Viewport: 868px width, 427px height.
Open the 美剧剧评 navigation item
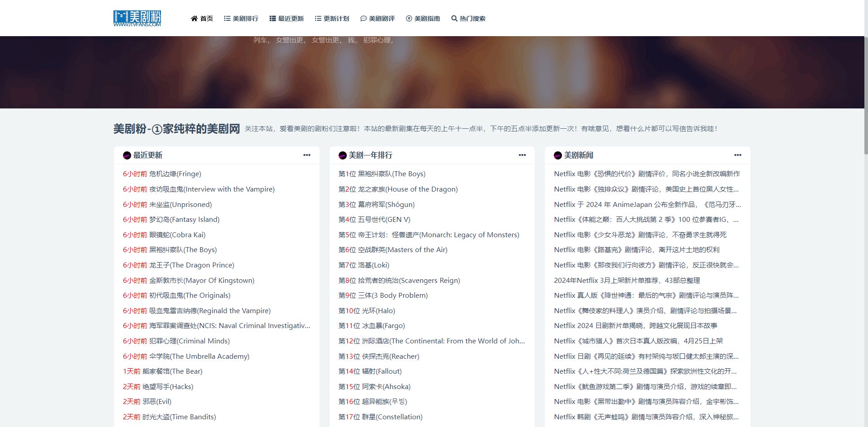[377, 19]
